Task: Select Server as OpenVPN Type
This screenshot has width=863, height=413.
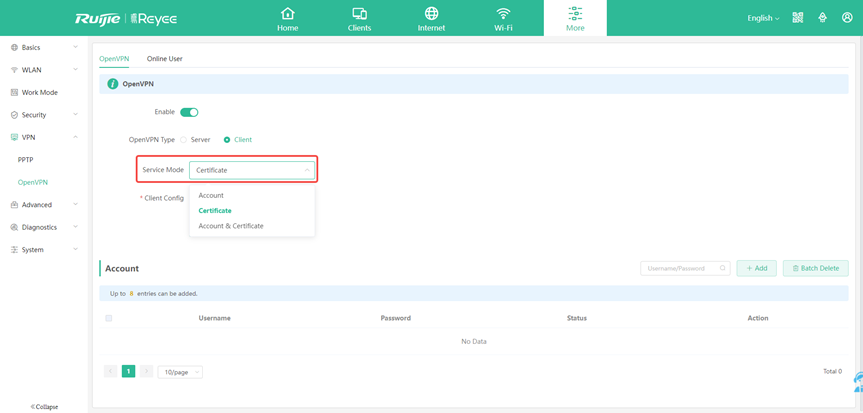Action: (x=184, y=140)
